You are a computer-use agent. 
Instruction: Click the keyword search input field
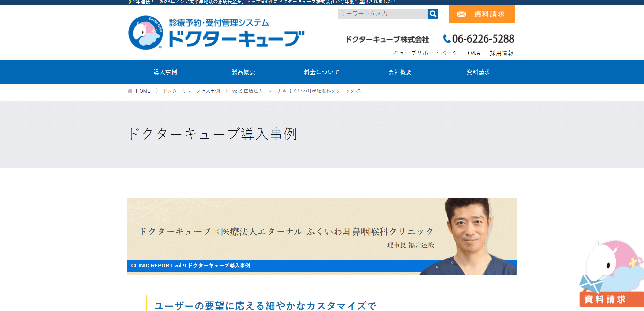(x=383, y=14)
